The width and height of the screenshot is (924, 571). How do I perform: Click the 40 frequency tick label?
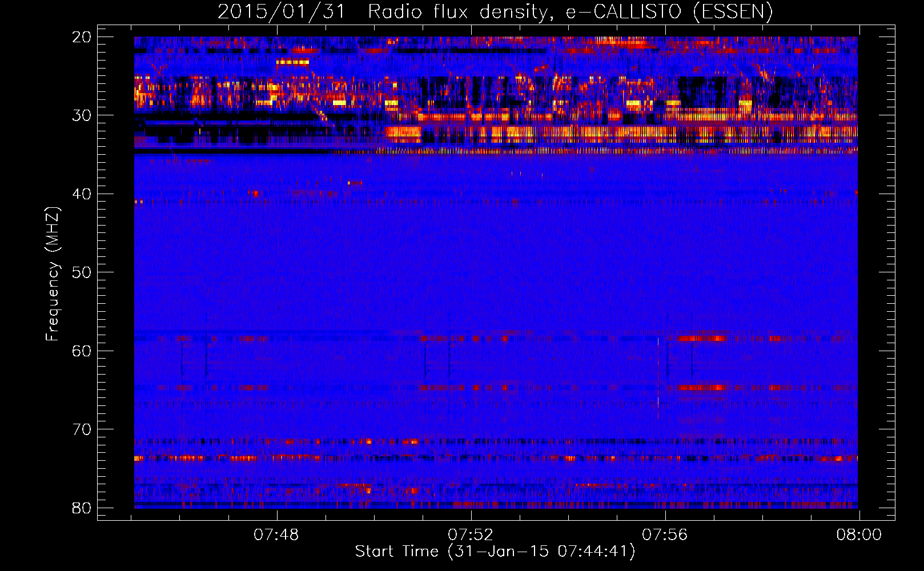pos(82,194)
